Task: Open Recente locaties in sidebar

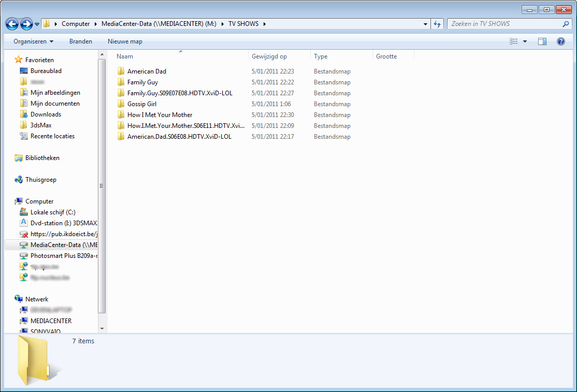Action: (52, 136)
